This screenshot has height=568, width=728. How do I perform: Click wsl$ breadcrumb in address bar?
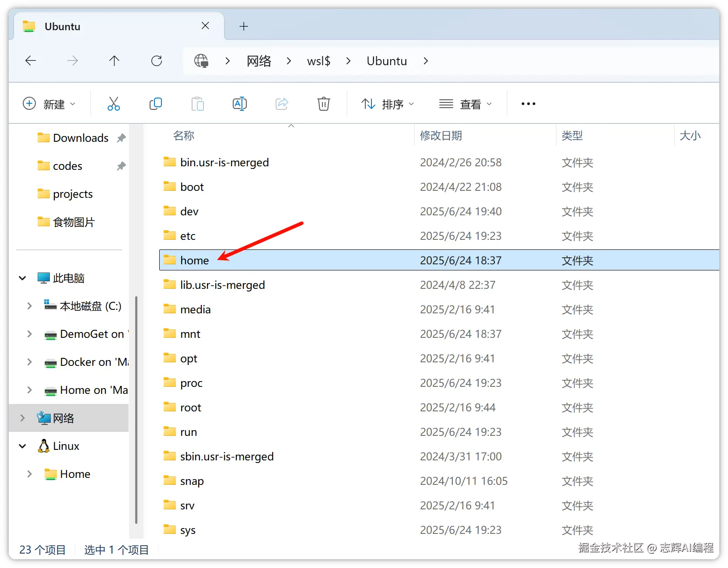(x=318, y=61)
